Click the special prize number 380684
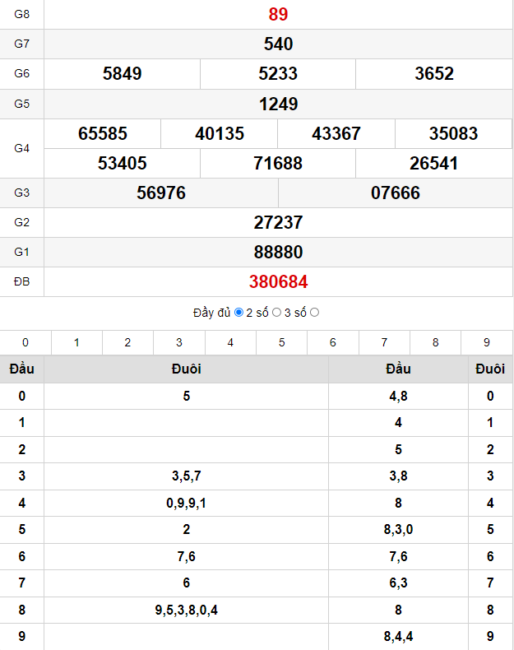This screenshot has height=650, width=514. [x=279, y=282]
